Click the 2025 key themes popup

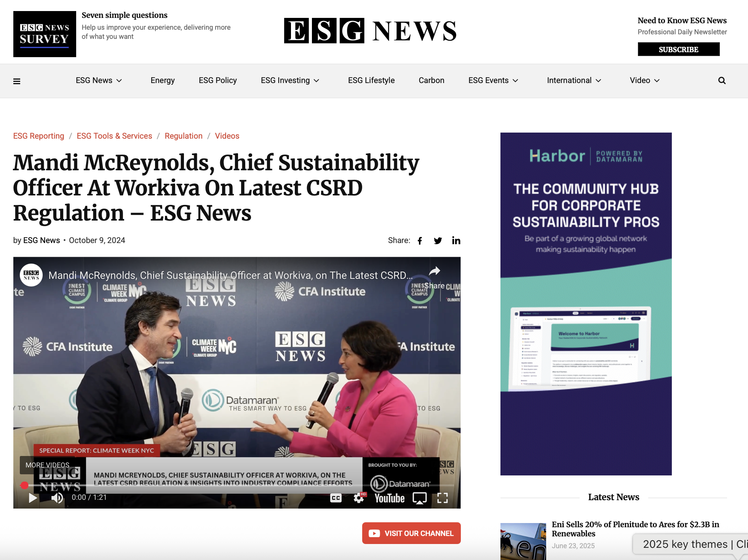[x=690, y=544]
